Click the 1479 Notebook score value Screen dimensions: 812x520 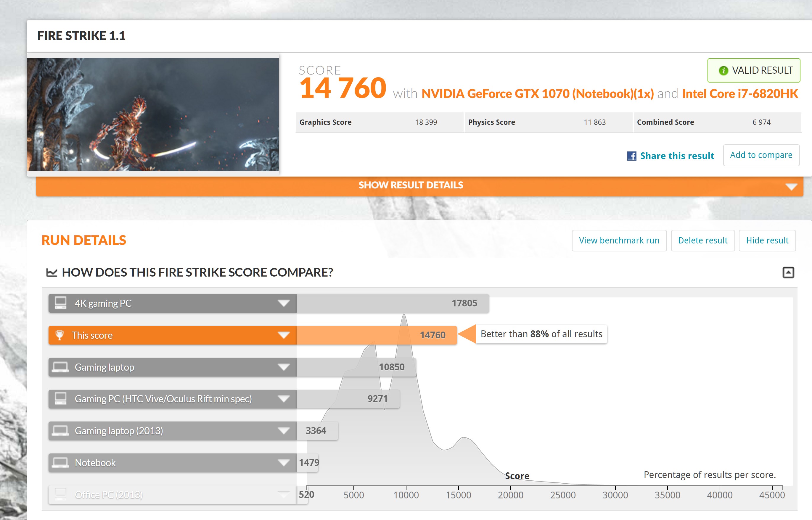coord(309,462)
